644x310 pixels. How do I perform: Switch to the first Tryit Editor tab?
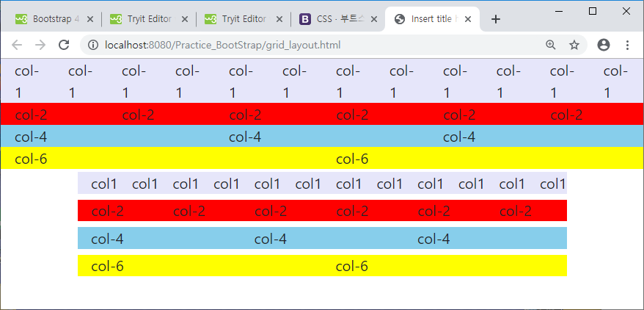(x=149, y=19)
